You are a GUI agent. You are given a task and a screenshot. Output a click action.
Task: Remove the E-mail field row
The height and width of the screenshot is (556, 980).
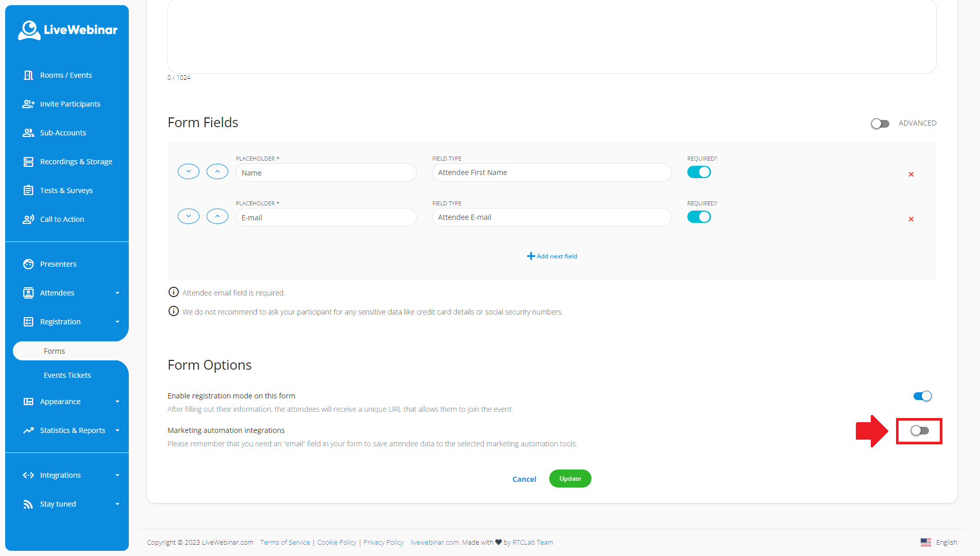click(x=911, y=219)
